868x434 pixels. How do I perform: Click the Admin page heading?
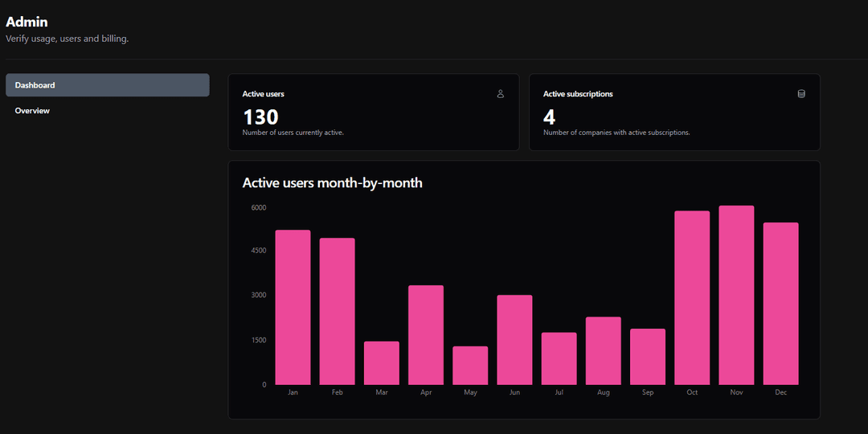(27, 22)
